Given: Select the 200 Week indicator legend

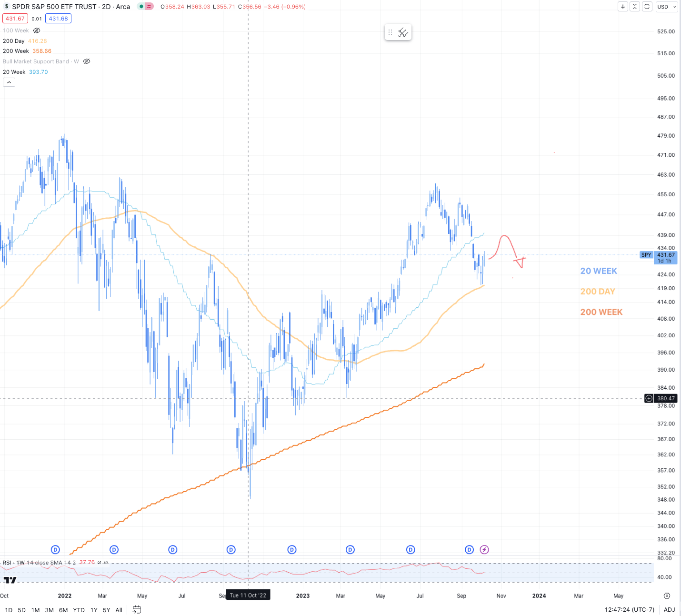Looking at the screenshot, I should [x=27, y=51].
